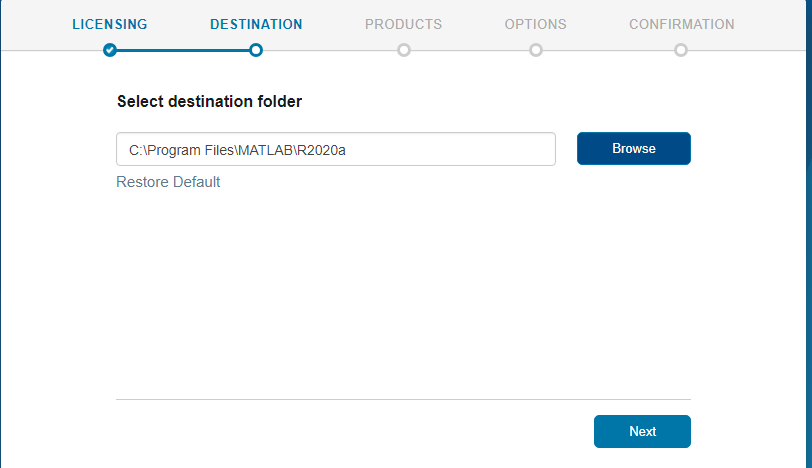Select the Options step circle marker

(535, 50)
